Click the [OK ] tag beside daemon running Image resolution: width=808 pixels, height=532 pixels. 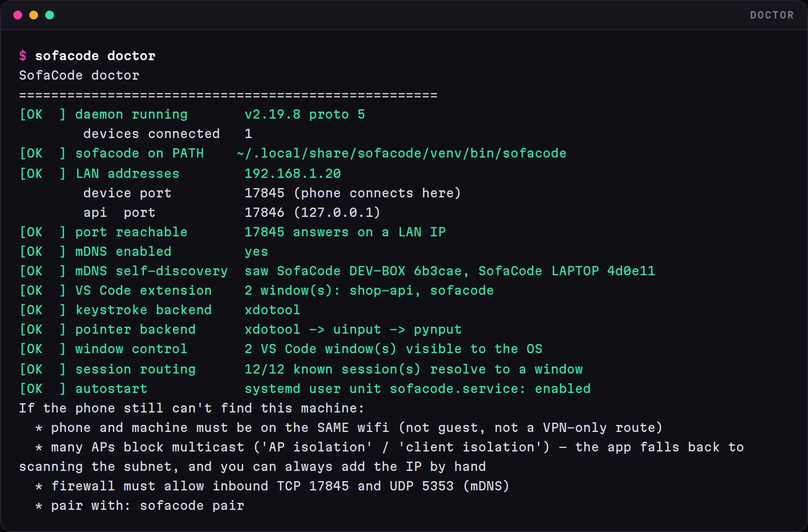pyautogui.click(x=43, y=114)
